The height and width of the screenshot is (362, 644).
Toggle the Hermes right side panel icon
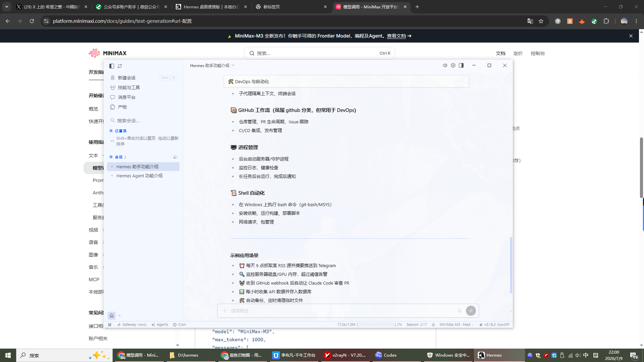(461, 65)
